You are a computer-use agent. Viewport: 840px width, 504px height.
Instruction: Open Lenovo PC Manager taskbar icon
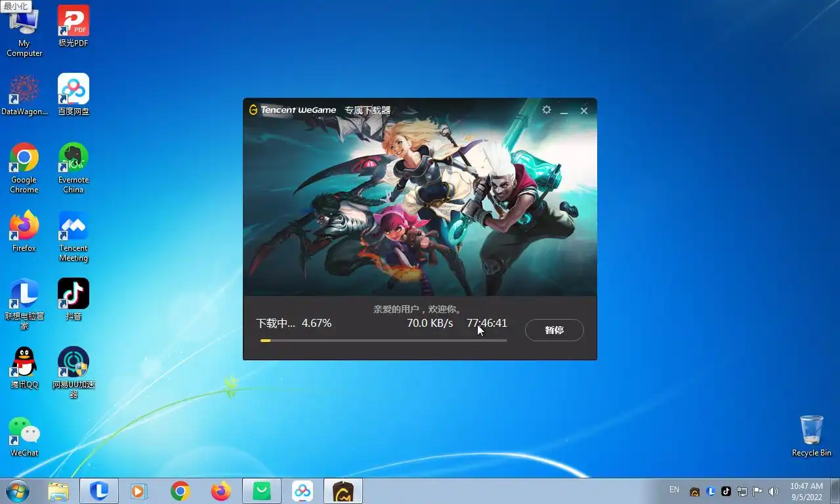pos(99,491)
